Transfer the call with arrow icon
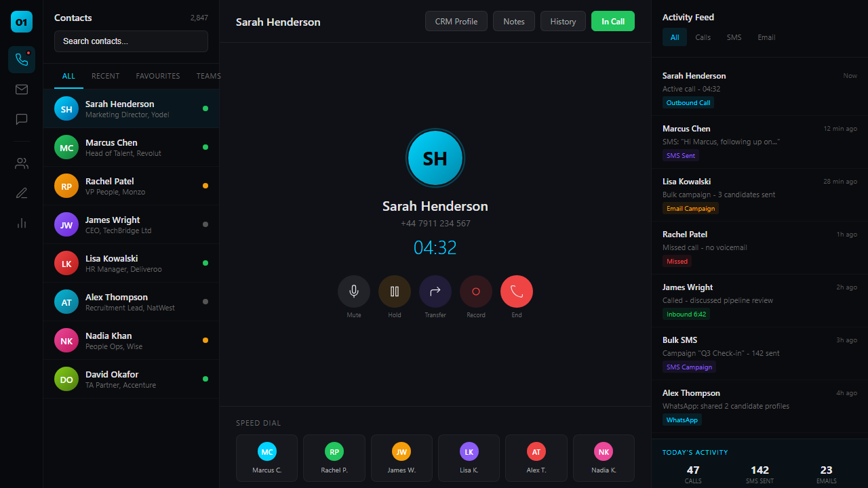The image size is (868, 488). click(x=435, y=291)
